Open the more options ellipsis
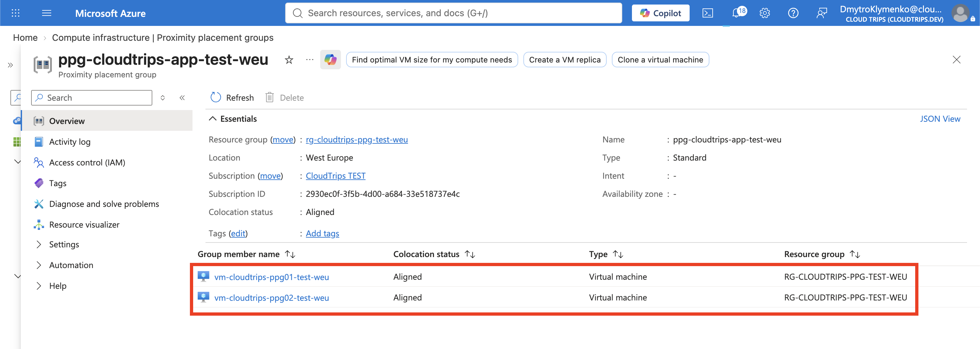The height and width of the screenshot is (349, 980). 310,60
